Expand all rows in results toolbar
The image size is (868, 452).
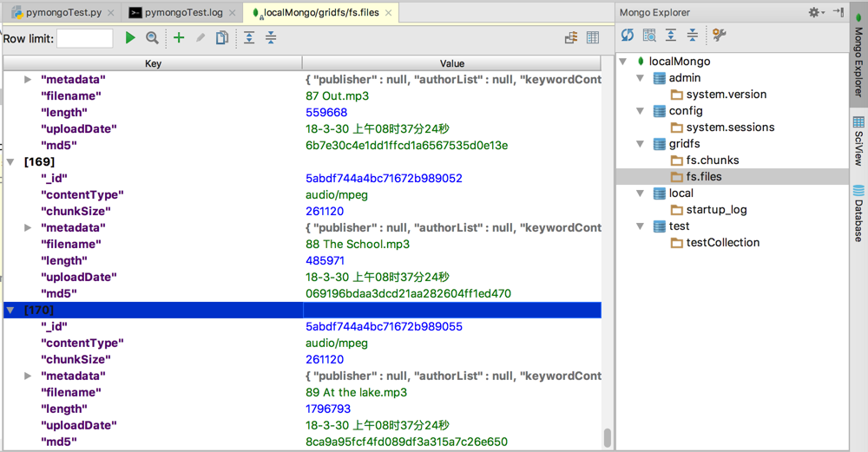click(249, 37)
